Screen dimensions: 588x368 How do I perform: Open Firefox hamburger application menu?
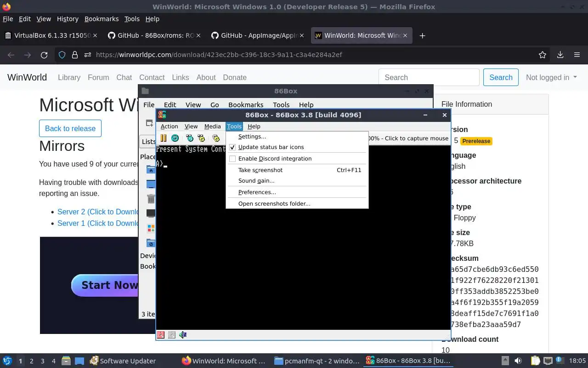pyautogui.click(x=577, y=55)
